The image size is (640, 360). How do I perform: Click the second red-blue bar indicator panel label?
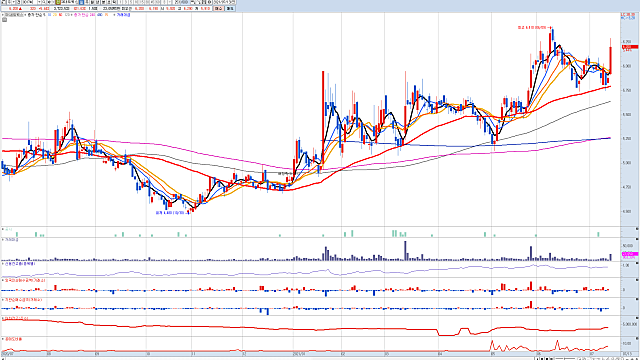[22, 300]
